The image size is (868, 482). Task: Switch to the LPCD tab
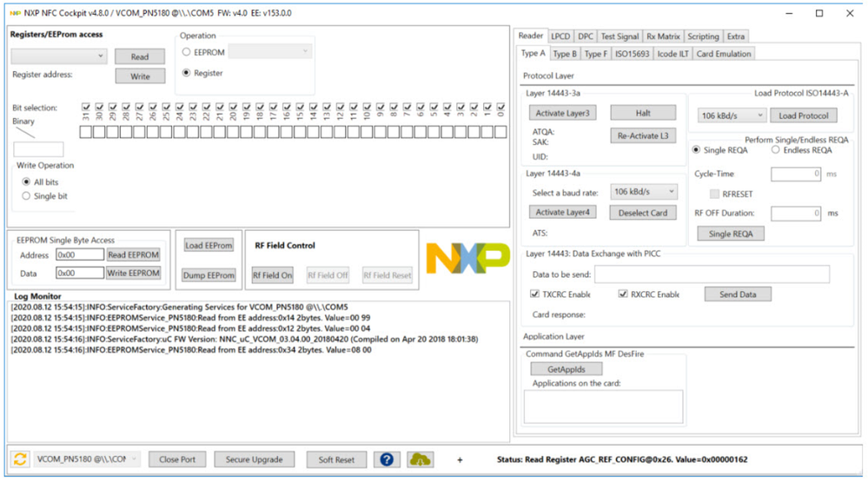point(560,36)
